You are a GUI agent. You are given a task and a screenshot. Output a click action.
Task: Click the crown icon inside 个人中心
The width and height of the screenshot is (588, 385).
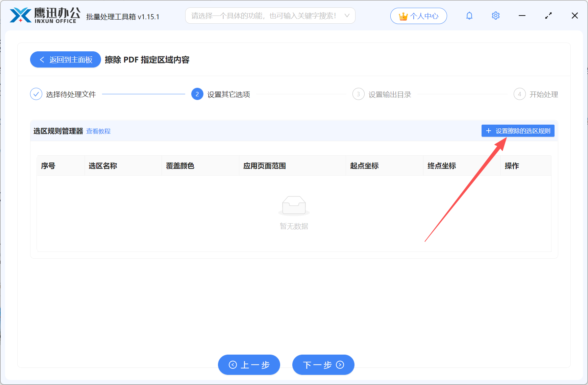click(403, 16)
